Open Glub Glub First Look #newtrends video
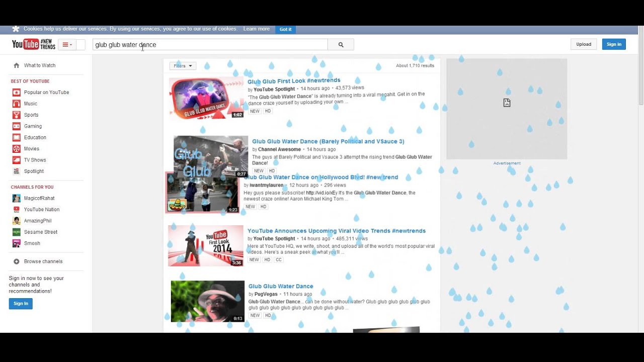Screen dimensions: 644x362 [294, 80]
